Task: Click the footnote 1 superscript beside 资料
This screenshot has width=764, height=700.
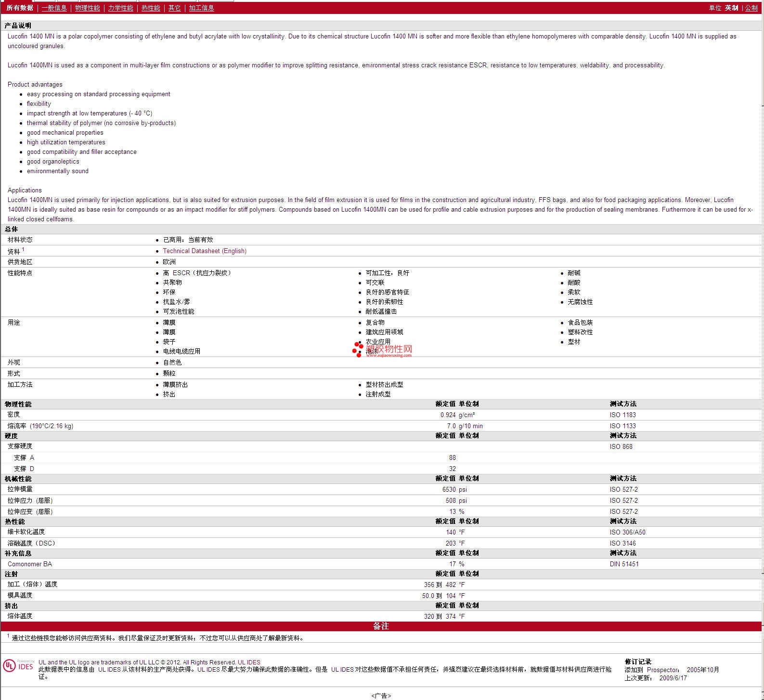Action: coord(23,249)
